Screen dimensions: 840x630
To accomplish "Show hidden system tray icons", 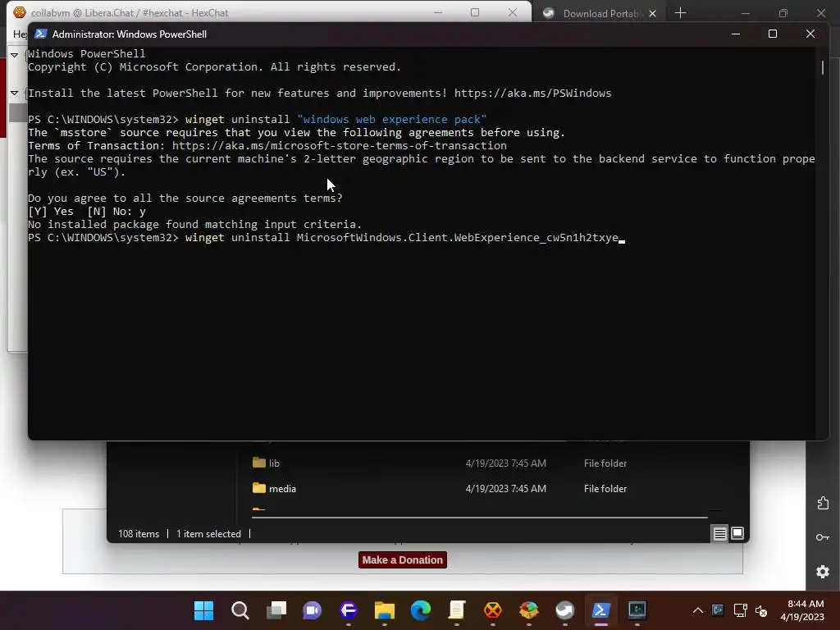I will 697,610.
